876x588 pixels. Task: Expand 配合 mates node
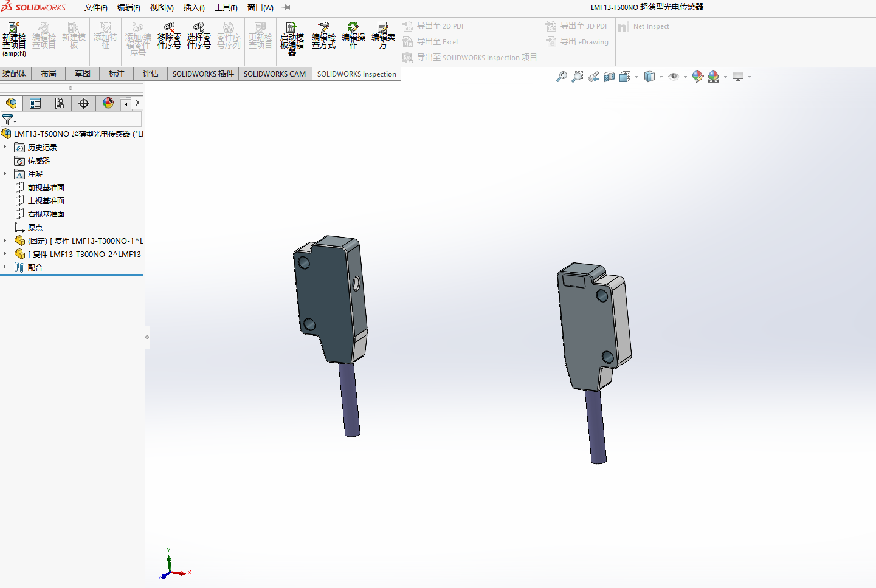pos(5,267)
